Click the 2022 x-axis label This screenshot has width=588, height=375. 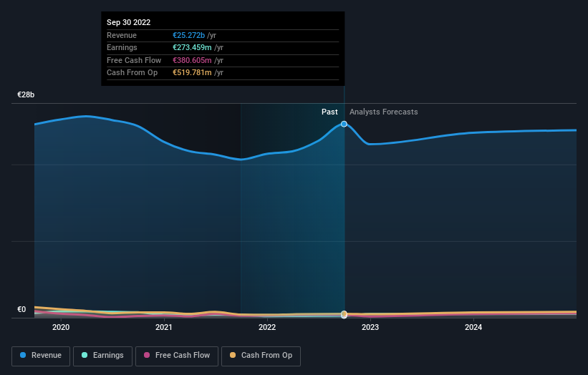point(267,328)
